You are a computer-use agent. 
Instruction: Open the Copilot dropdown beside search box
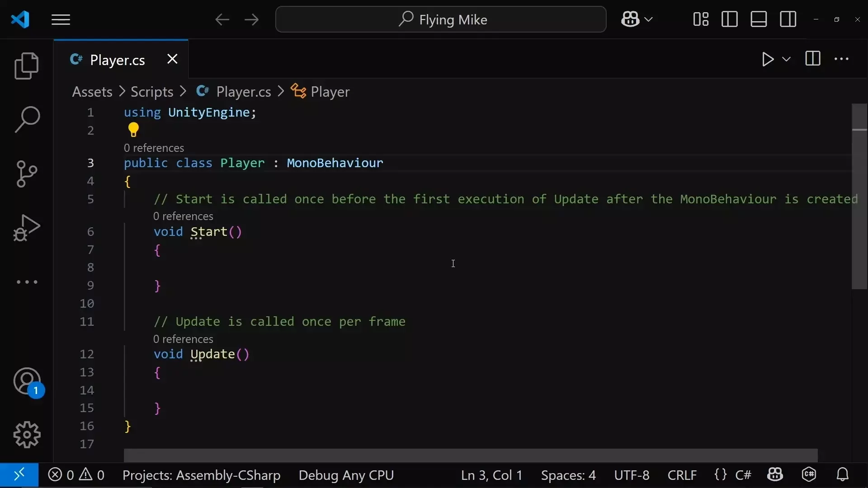click(x=637, y=19)
